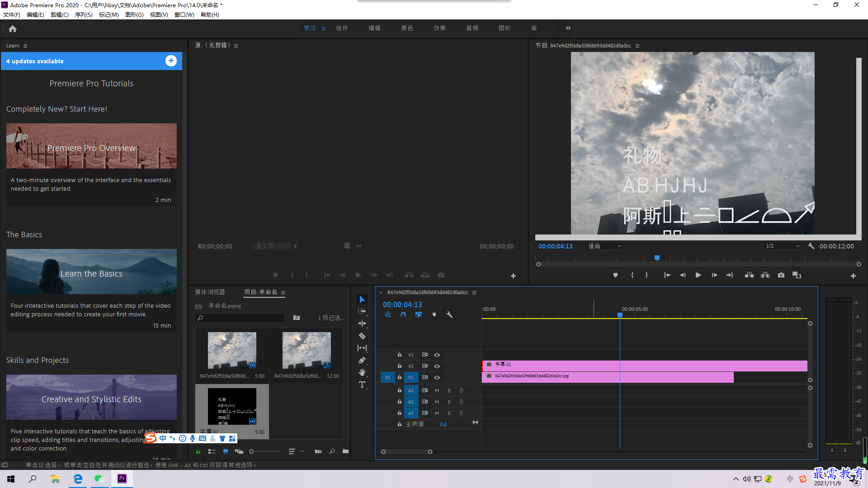Open Source monitor panel menu
Screen dimensions: 868x488
236,46
